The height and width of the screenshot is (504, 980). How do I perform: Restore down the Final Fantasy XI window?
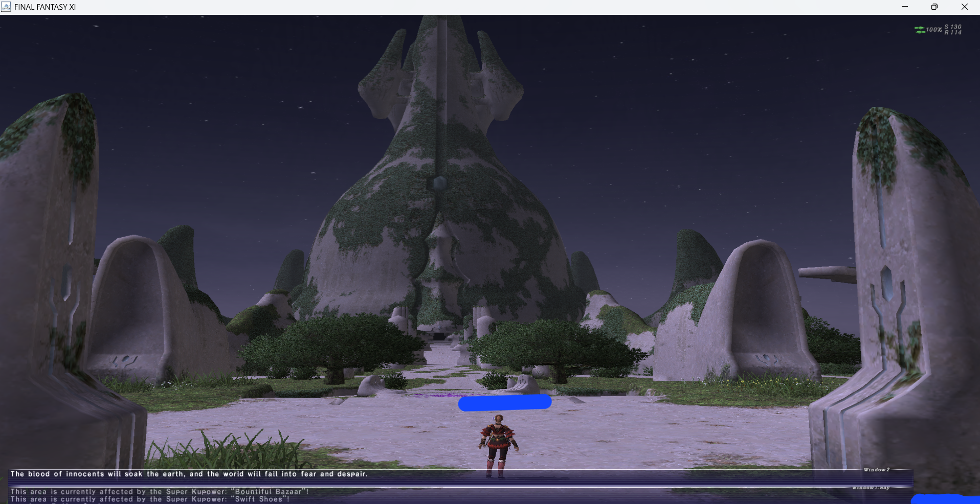point(934,7)
